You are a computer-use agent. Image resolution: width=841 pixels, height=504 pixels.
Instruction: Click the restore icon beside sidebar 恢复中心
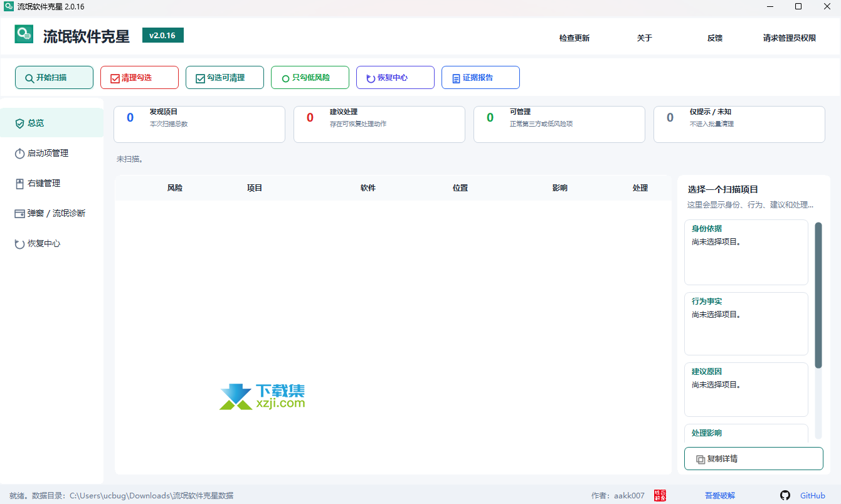coord(19,244)
